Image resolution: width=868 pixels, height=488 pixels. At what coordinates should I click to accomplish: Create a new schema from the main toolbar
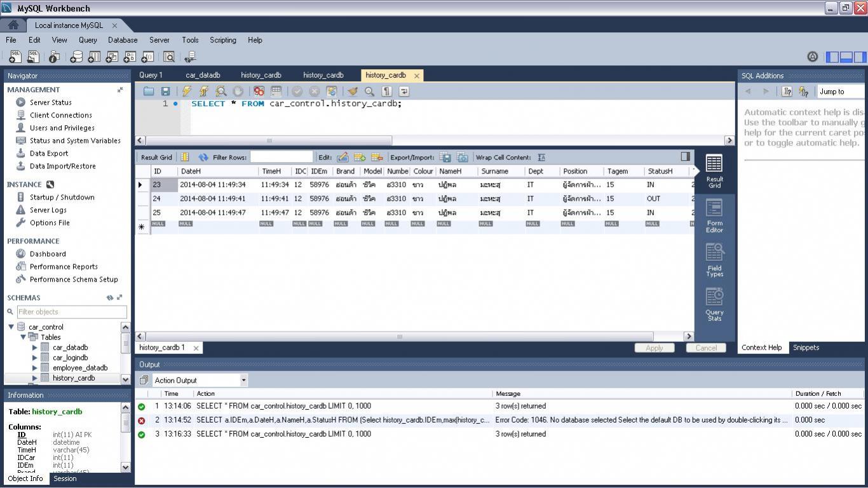(x=76, y=57)
